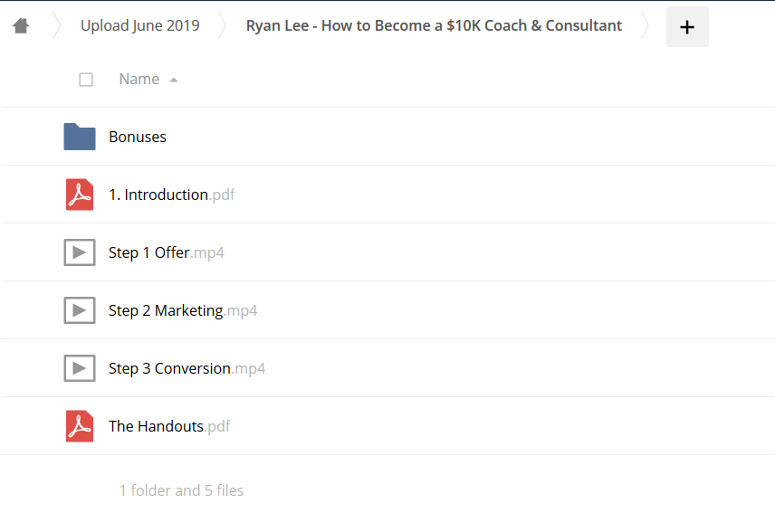775x532 pixels.
Task: Open The Handouts.pdf file name
Action: (169, 426)
